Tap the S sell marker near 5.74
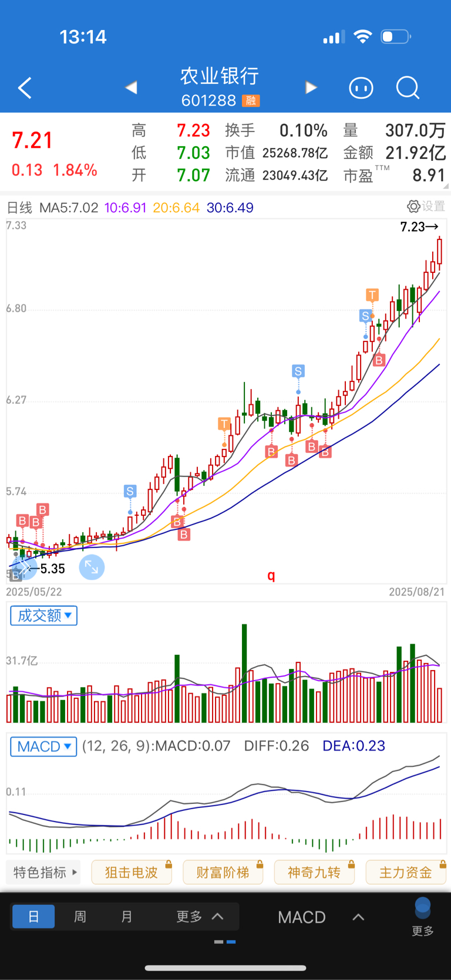 (130, 491)
